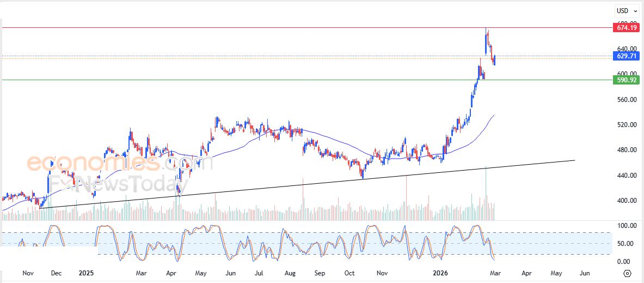Click the 2025 label on time axis
This screenshot has height=283, width=644.
click(x=87, y=272)
